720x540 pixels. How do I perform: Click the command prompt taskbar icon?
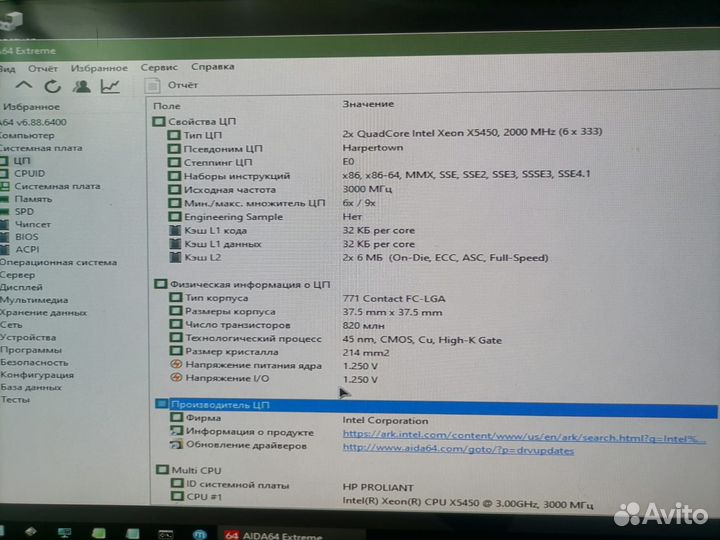(x=165, y=534)
